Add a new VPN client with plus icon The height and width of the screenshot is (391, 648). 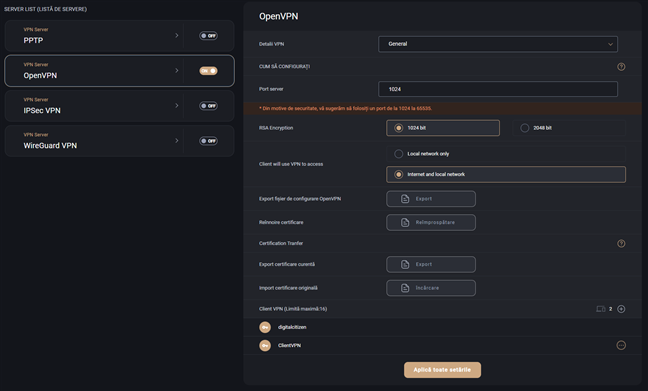(x=621, y=309)
